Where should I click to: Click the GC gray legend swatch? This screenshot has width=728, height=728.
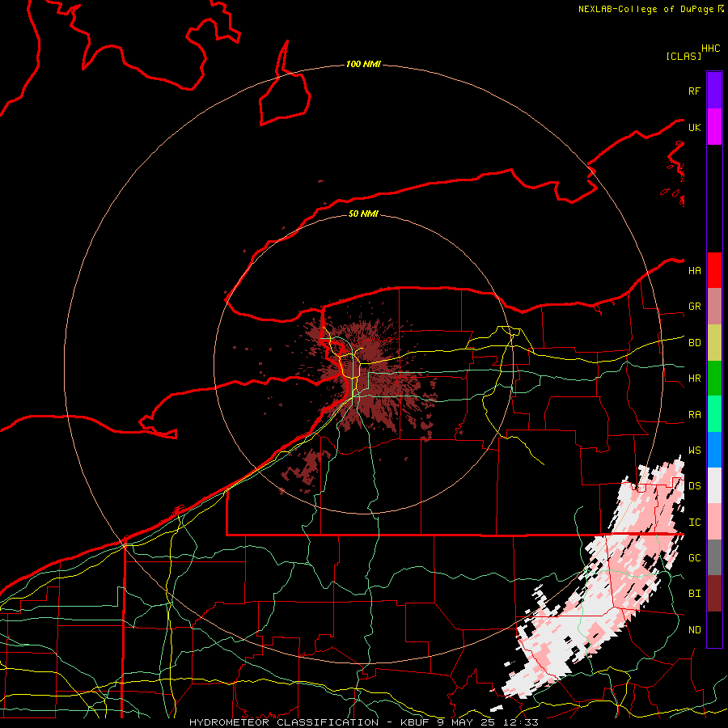[714, 557]
